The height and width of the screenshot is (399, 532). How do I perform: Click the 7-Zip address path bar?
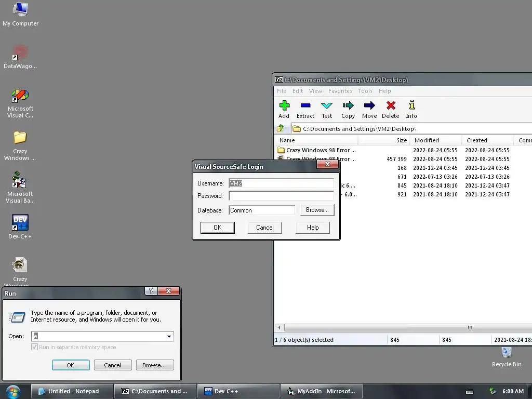(412, 129)
